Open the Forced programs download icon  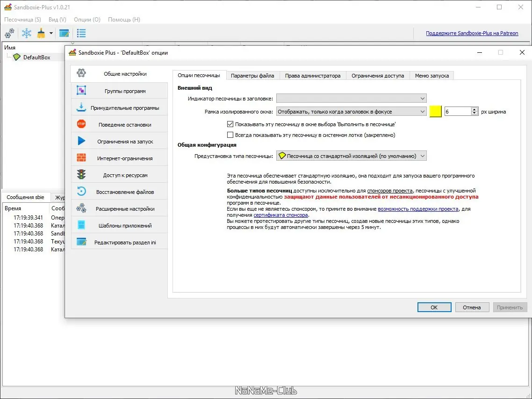[x=81, y=107]
